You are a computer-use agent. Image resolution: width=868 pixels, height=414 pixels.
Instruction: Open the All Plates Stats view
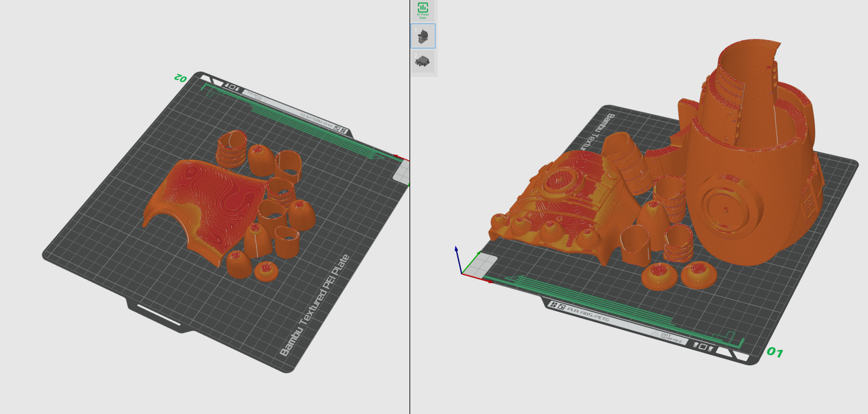pyautogui.click(x=422, y=10)
